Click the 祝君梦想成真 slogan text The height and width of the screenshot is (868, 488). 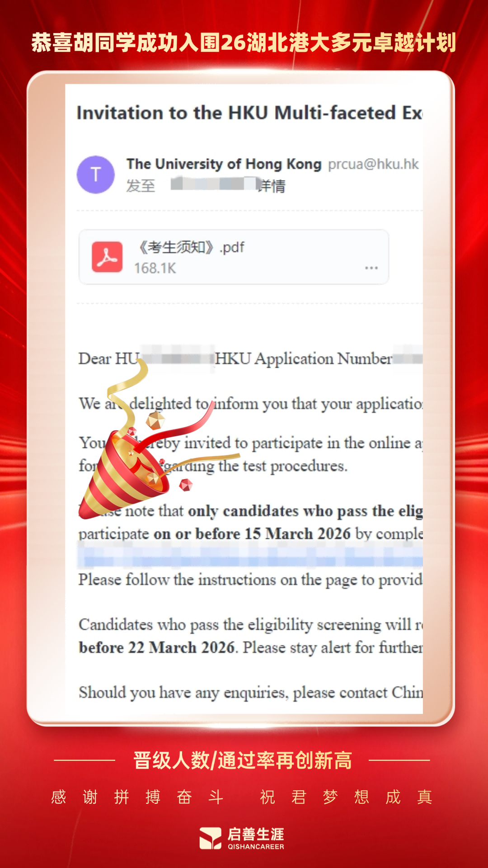pyautogui.click(x=346, y=797)
